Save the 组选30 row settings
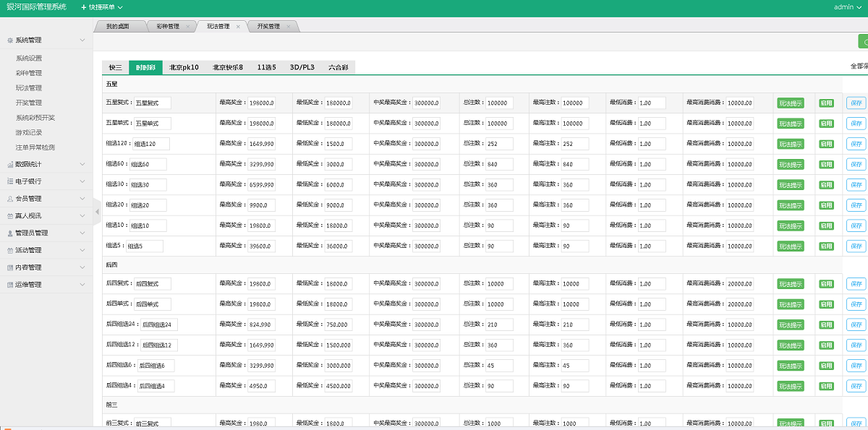This screenshot has height=430, width=868. pos(856,185)
